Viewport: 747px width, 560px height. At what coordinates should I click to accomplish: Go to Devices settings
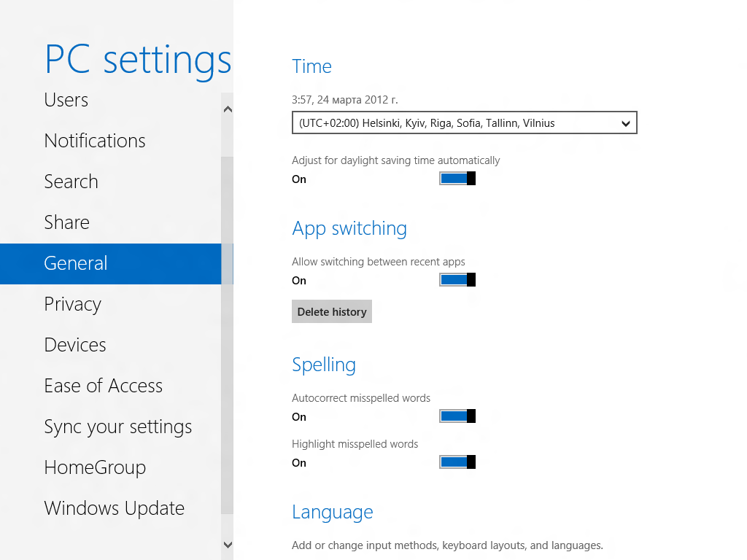point(75,345)
